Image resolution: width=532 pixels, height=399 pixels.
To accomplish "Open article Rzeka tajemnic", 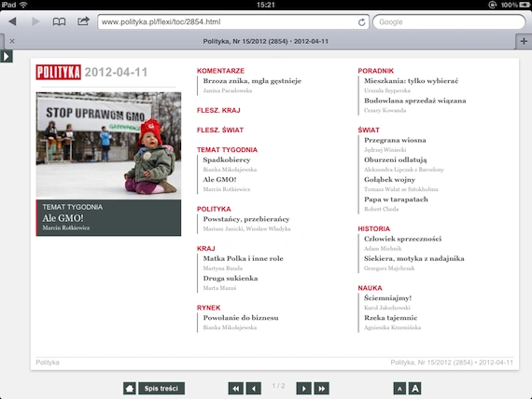I will click(390, 318).
